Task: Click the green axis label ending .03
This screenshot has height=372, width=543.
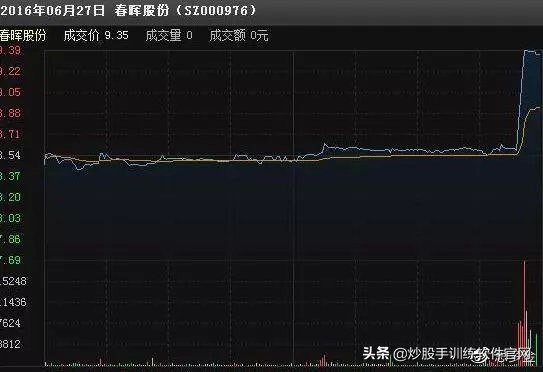Action: (10, 218)
